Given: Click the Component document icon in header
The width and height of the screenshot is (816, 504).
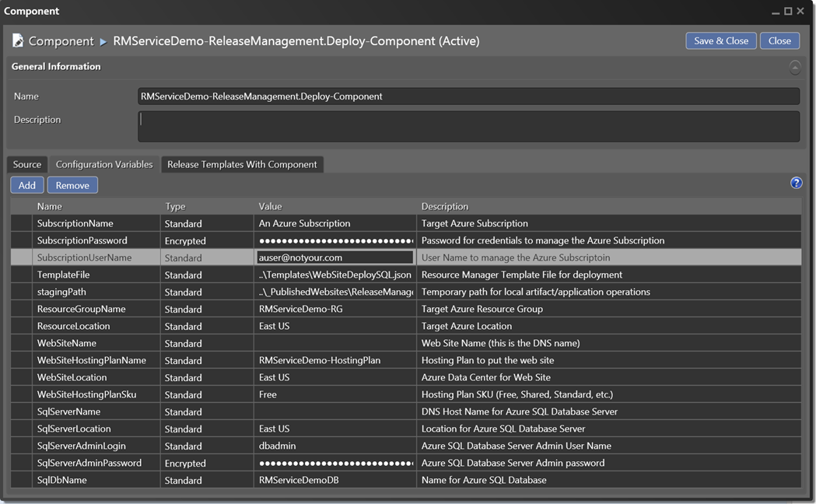Looking at the screenshot, I should click(x=18, y=40).
